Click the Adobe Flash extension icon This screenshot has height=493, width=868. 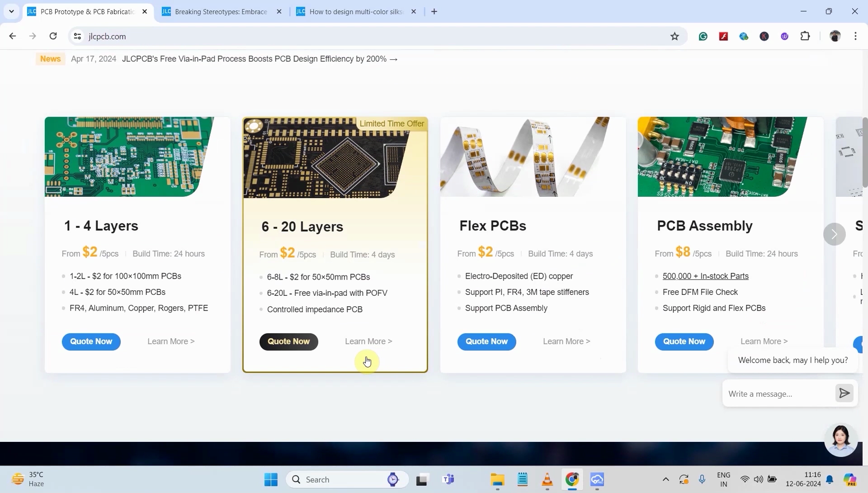pos(723,36)
